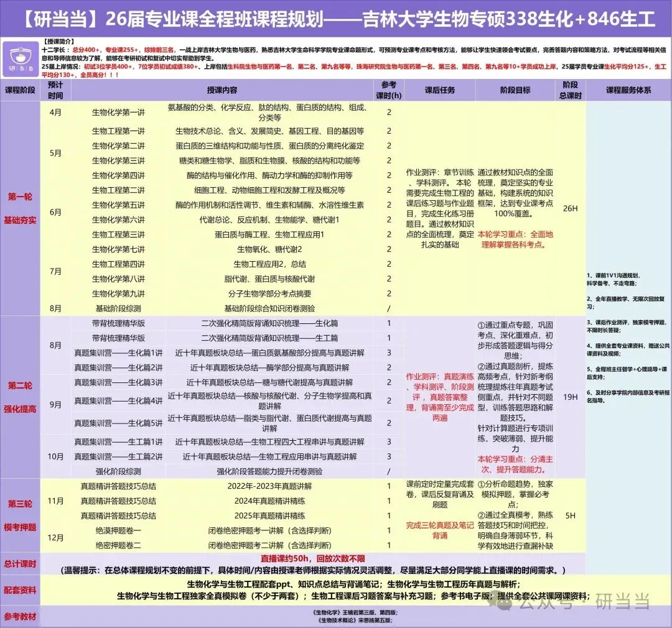Click the 课程服务体系 column header
The width and height of the screenshot is (672, 628).
(628, 90)
